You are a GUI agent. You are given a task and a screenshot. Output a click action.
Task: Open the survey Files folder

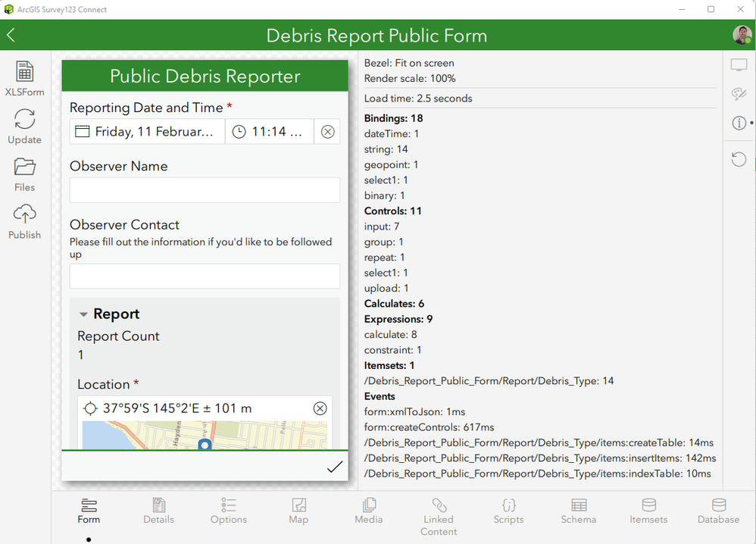point(24,174)
